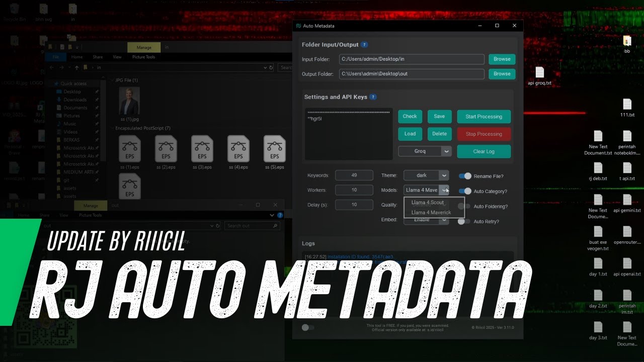The image size is (644, 362).
Task: Select the t api.txt desktop icon
Action: pos(627,172)
